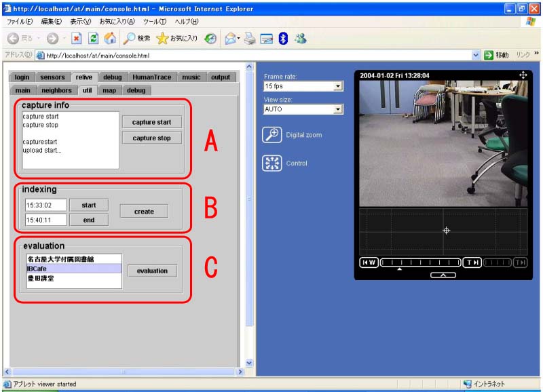Click the green Go arrow button
This screenshot has width=543, height=392.
coord(488,55)
